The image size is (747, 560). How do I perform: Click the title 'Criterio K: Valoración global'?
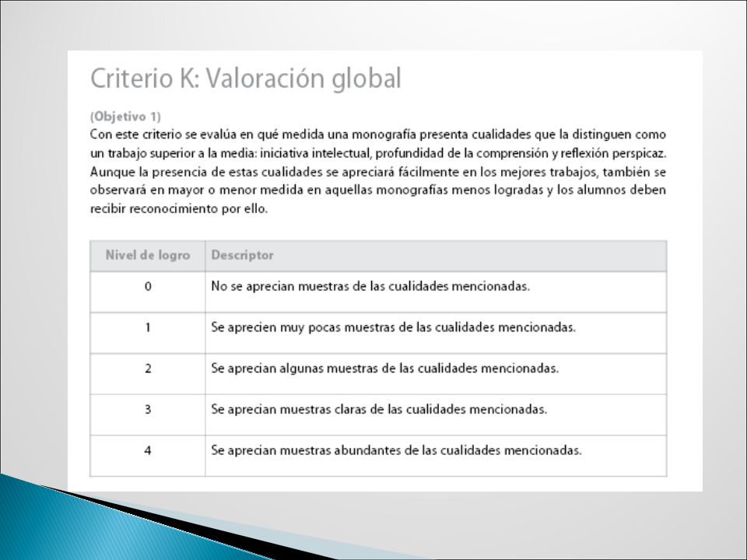coord(246,79)
